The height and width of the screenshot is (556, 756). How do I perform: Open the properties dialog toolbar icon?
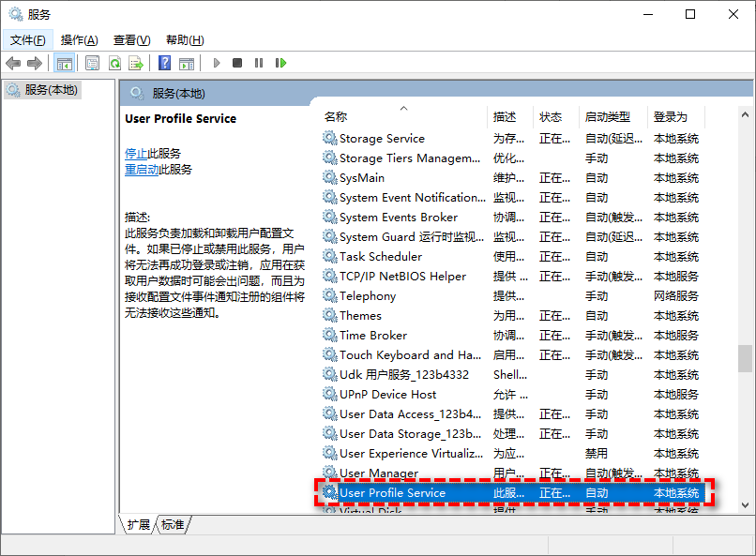[93, 63]
